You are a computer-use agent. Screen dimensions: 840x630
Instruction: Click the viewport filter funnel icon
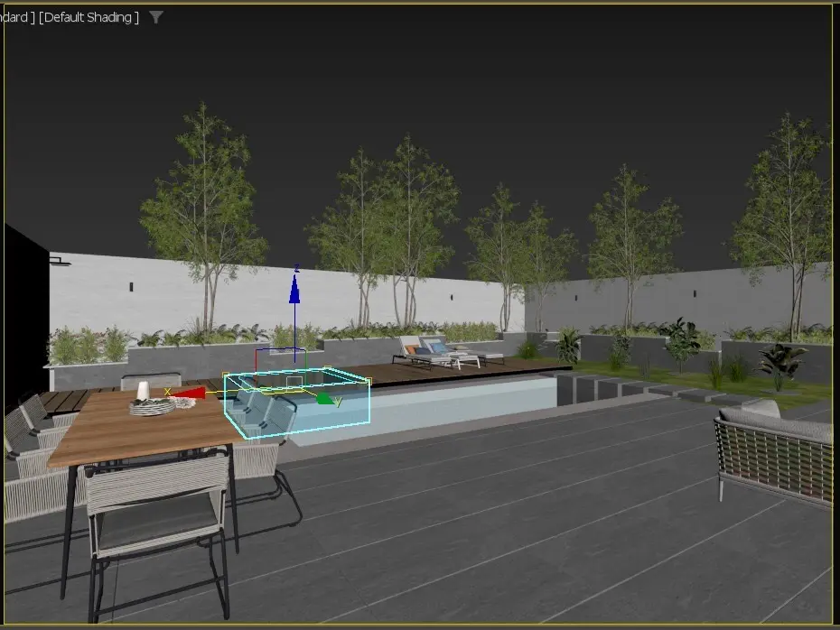point(156,17)
